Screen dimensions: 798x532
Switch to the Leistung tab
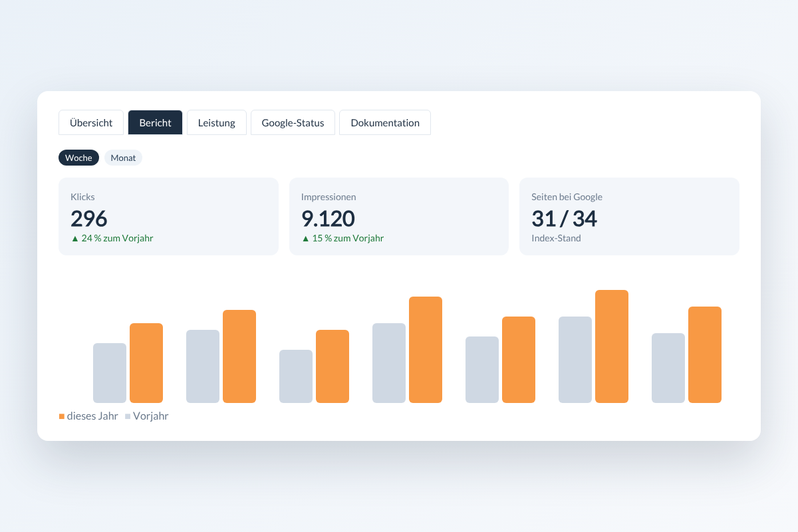click(x=217, y=122)
